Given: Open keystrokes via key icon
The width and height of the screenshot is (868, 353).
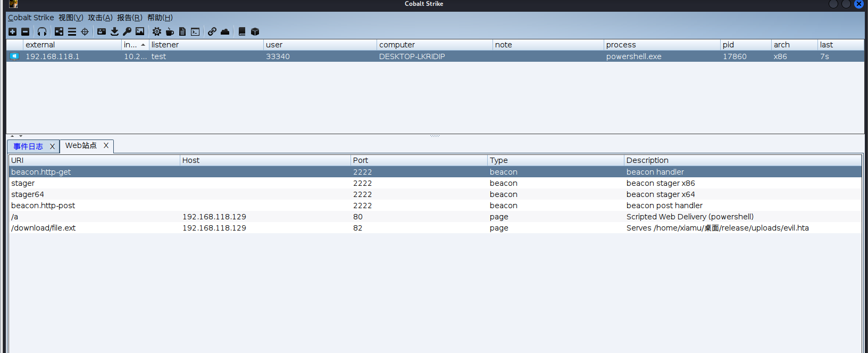Looking at the screenshot, I should point(127,32).
